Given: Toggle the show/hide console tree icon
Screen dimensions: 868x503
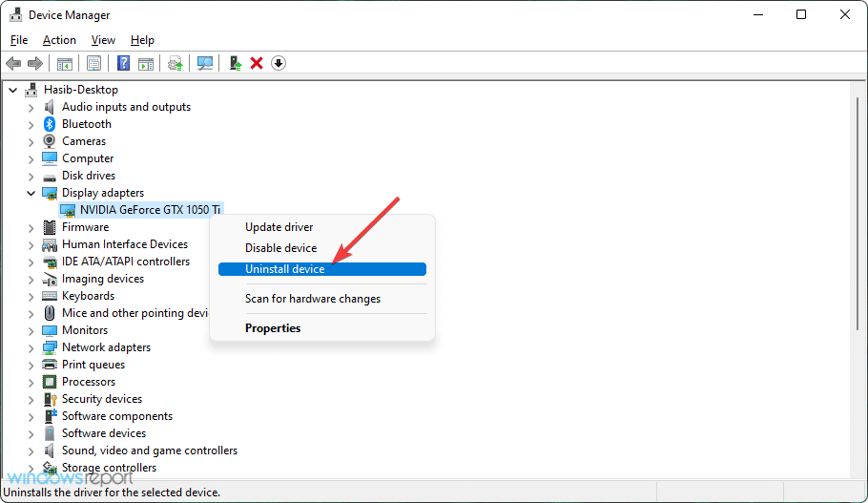Looking at the screenshot, I should click(65, 63).
